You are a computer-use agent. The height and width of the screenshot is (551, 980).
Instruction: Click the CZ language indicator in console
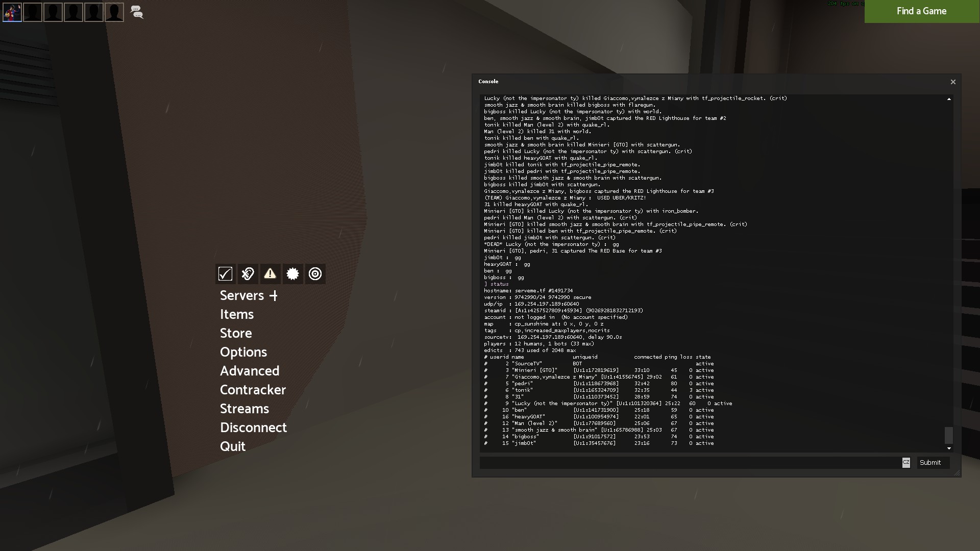coord(906,462)
